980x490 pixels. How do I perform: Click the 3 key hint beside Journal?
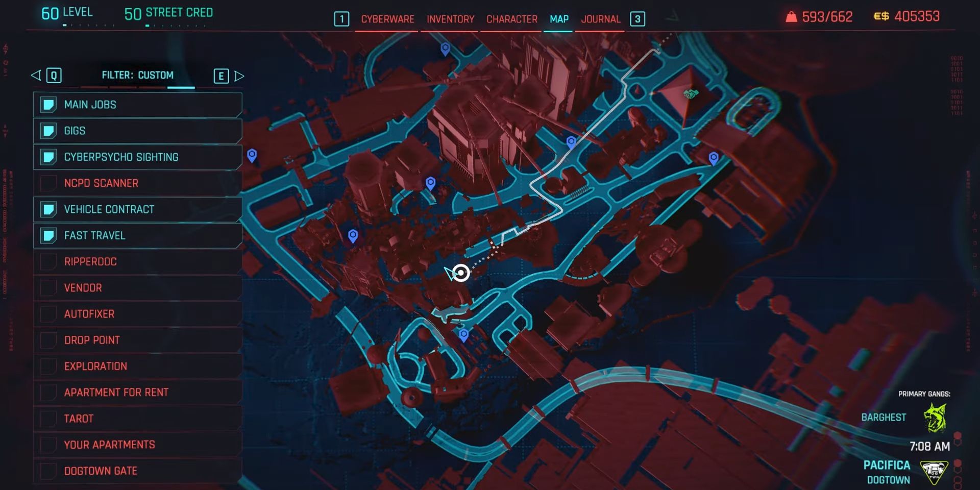(x=638, y=19)
